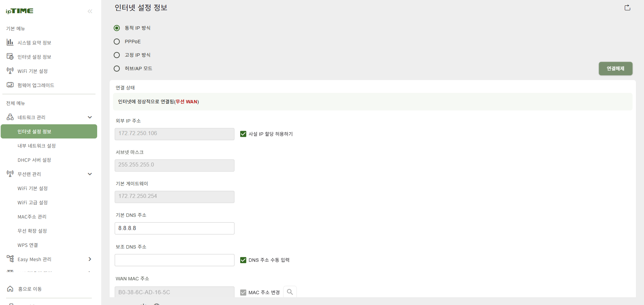644x305 pixels.
Task: Open 시스템 요약 정보 menu item
Action: click(34, 43)
